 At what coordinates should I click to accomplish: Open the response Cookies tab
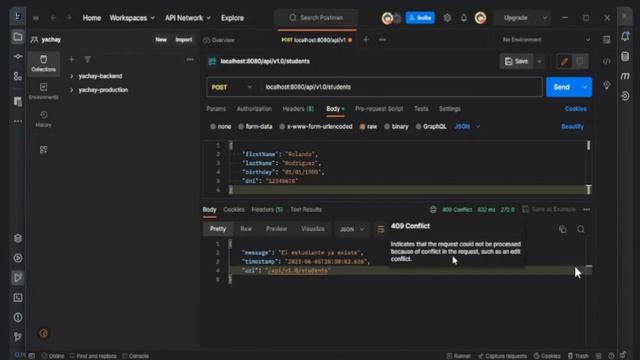233,209
